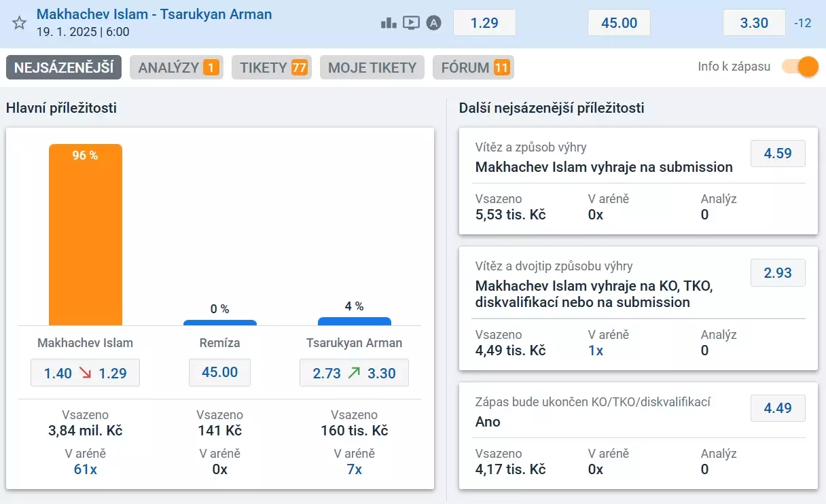This screenshot has width=826, height=504.
Task: Click the circled A analysis icon
Action: pos(434,23)
